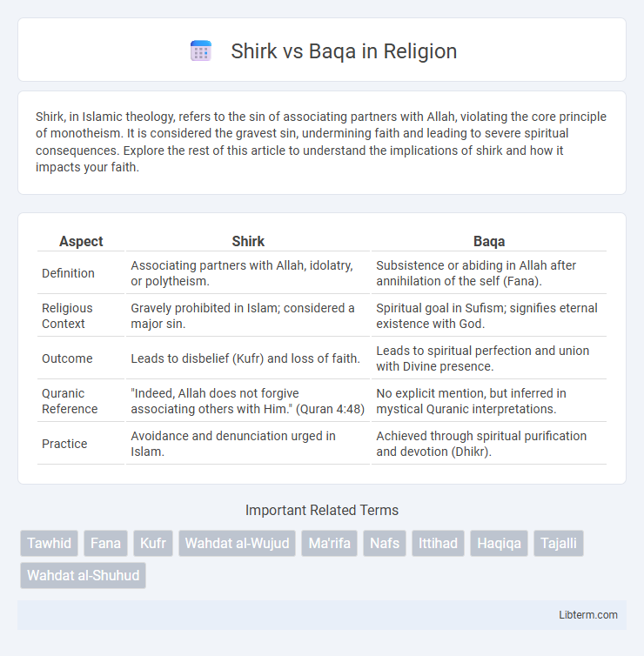Screen dimensions: 644x656
Task: Click the 'Important Related Terms' heading
Action: click(x=322, y=510)
